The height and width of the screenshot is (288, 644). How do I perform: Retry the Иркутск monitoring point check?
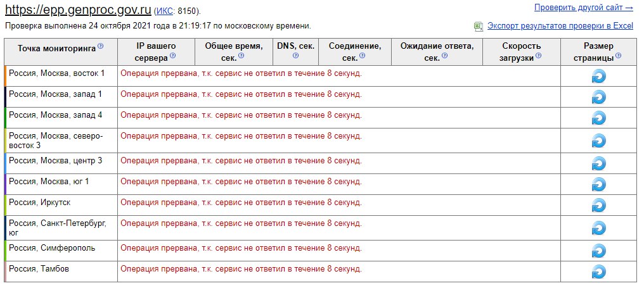tap(598, 206)
